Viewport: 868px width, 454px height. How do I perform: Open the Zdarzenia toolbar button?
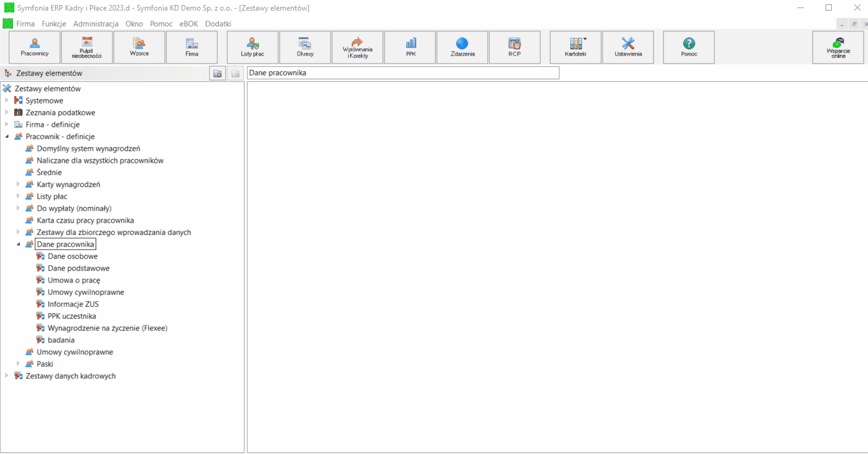point(462,47)
